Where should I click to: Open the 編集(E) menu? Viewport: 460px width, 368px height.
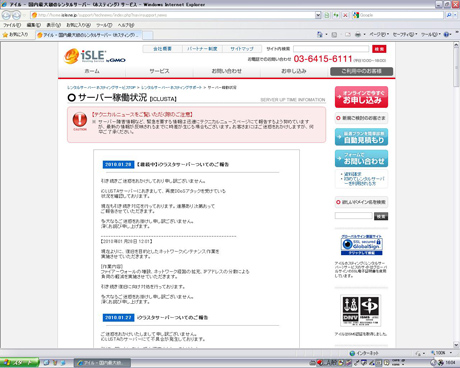[34, 25]
